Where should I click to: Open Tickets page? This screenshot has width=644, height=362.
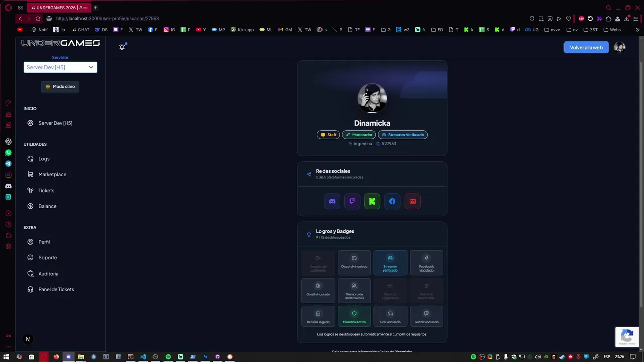click(46, 191)
